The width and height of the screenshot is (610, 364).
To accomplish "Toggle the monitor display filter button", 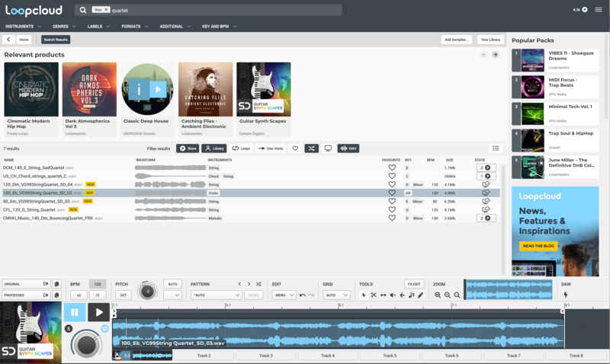I will click(x=328, y=148).
